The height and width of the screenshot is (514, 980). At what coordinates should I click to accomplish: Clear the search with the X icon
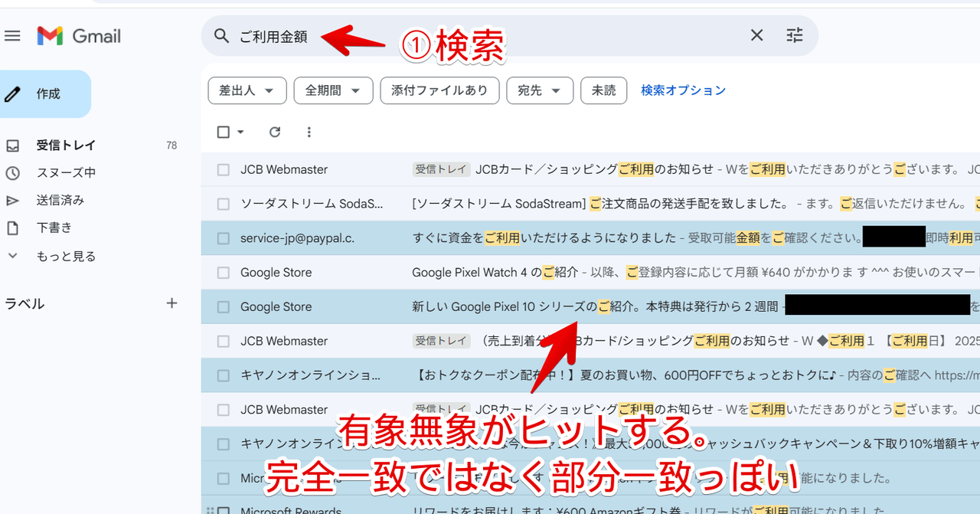[x=756, y=35]
